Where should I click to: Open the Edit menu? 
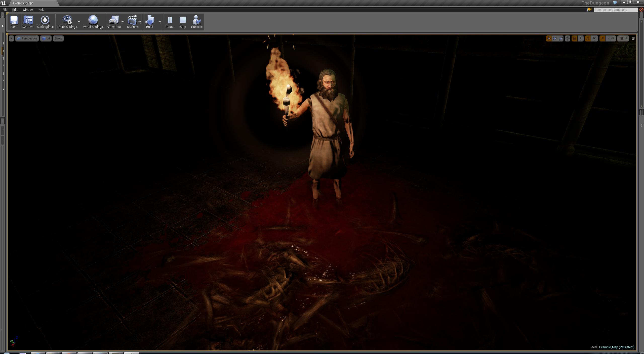15,10
